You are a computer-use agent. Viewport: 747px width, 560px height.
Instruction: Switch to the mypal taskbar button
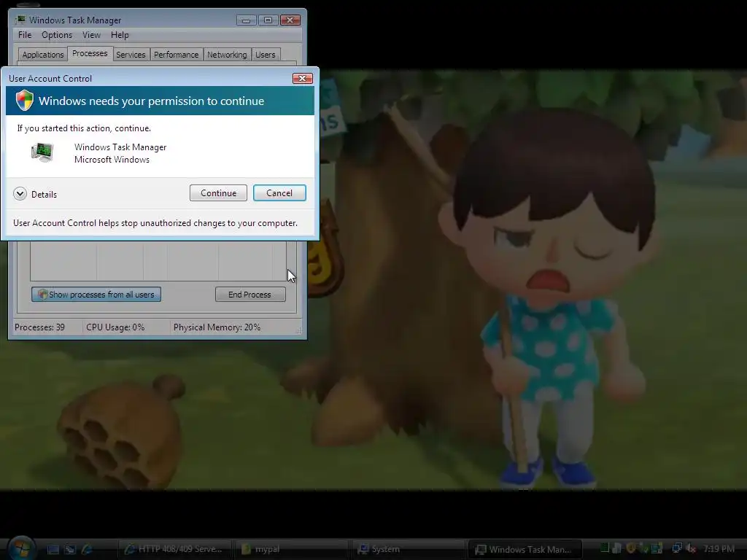(x=292, y=549)
